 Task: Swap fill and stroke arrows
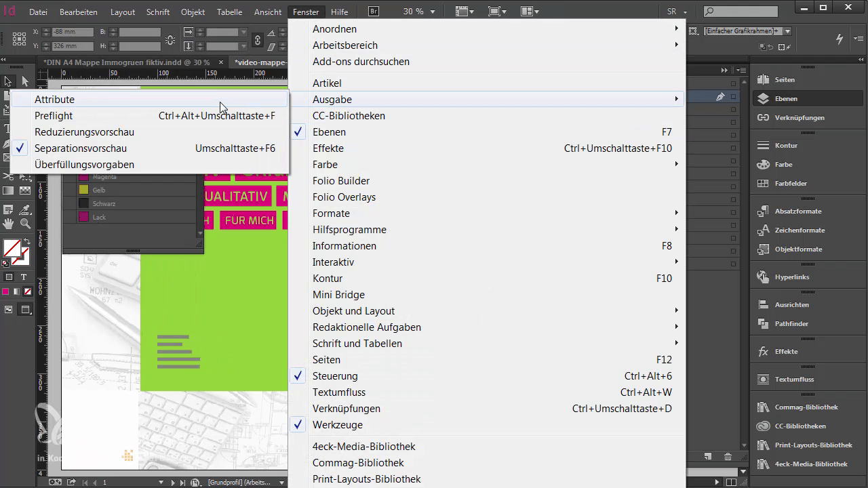27,241
